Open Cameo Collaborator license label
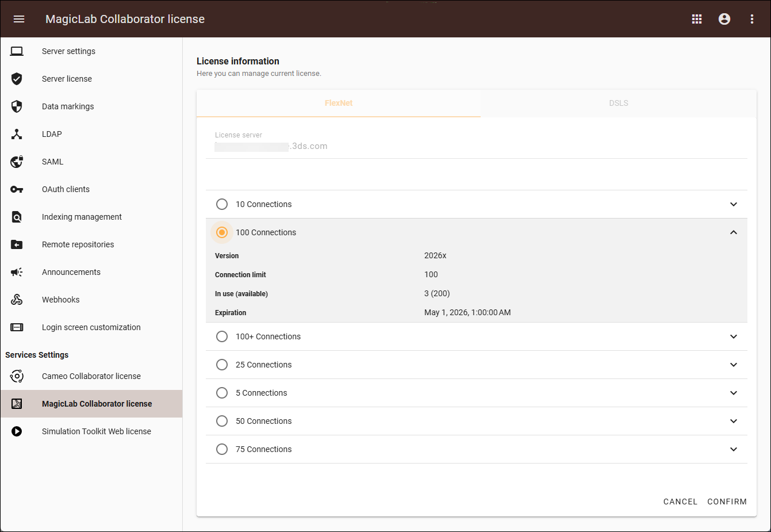This screenshot has width=771, height=532. point(91,376)
